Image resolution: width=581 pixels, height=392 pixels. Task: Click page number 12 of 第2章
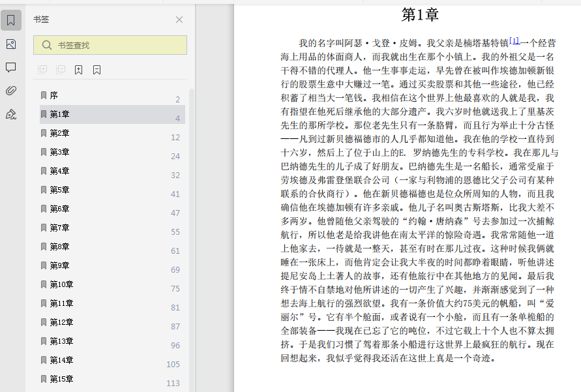click(x=175, y=138)
